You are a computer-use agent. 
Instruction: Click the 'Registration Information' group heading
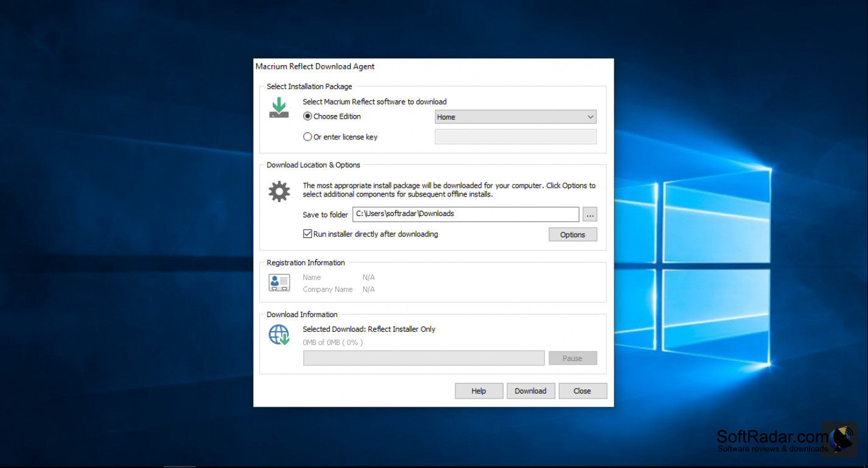pyautogui.click(x=306, y=263)
